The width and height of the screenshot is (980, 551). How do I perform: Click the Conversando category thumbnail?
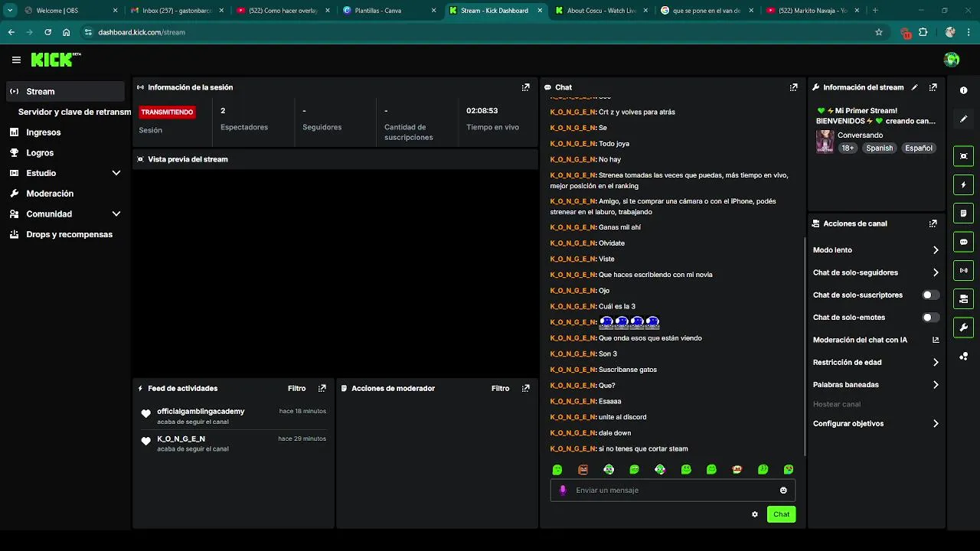825,142
